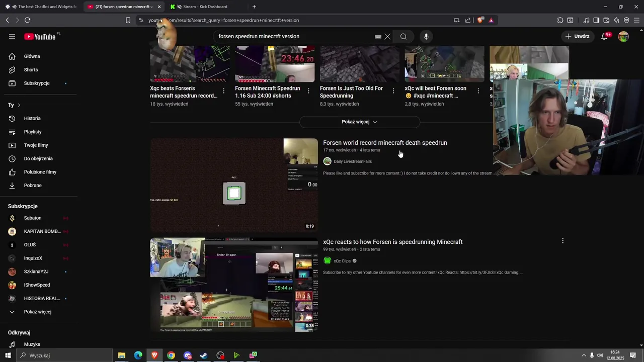This screenshot has width=644, height=362.
Task: Bookmark this page with the bookmark icon
Action: (128, 20)
